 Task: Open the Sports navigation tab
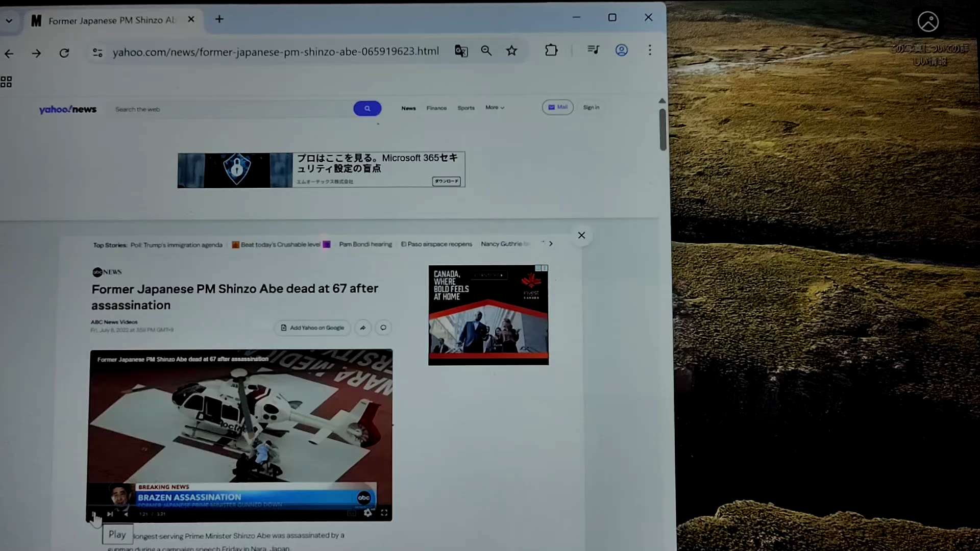coord(465,108)
